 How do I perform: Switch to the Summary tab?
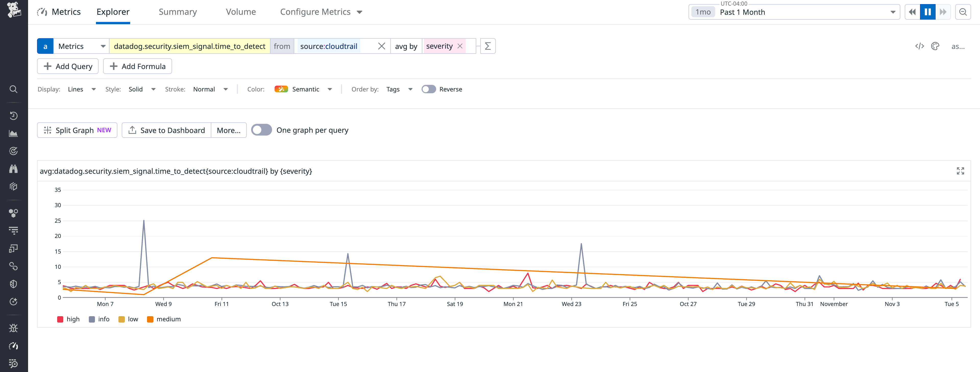tap(178, 12)
